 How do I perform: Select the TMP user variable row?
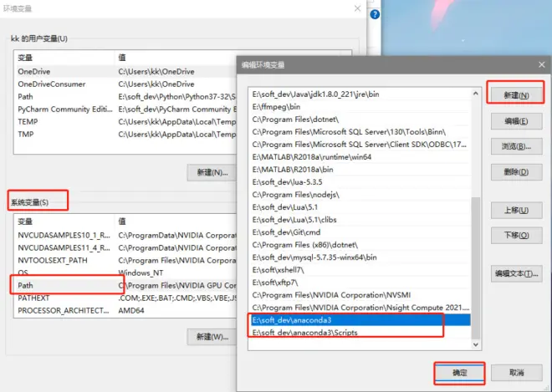[126, 134]
